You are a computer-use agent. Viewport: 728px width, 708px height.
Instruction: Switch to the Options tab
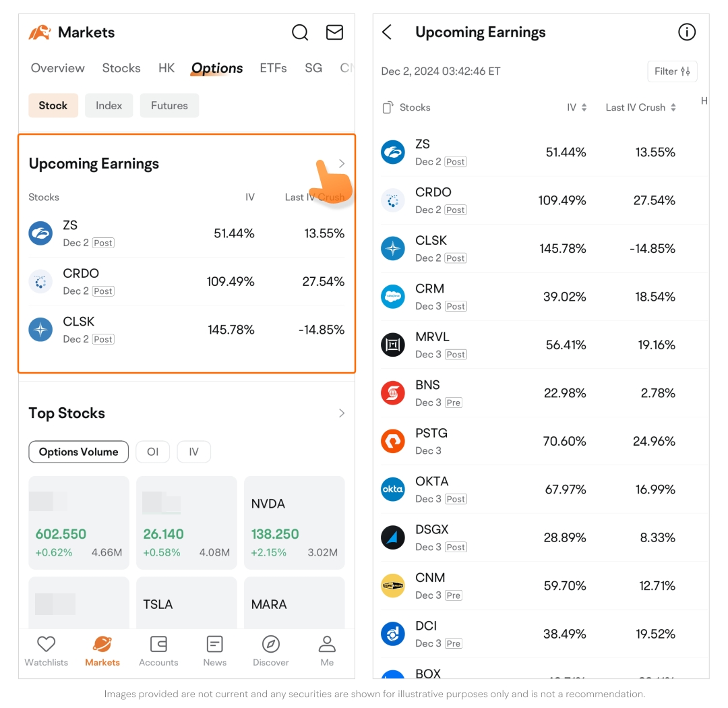pos(217,68)
